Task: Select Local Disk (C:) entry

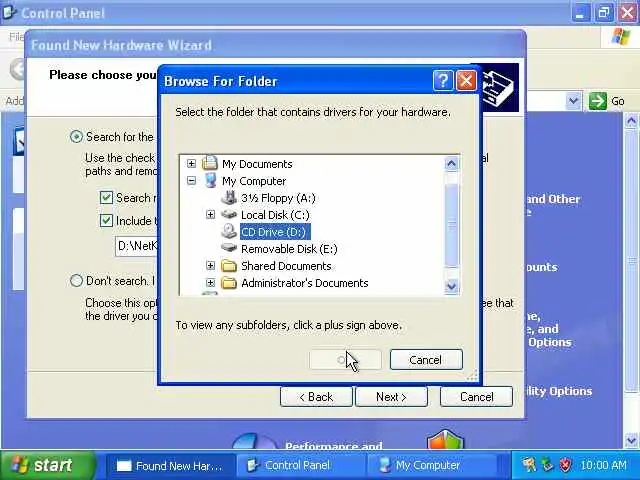Action: 275,215
